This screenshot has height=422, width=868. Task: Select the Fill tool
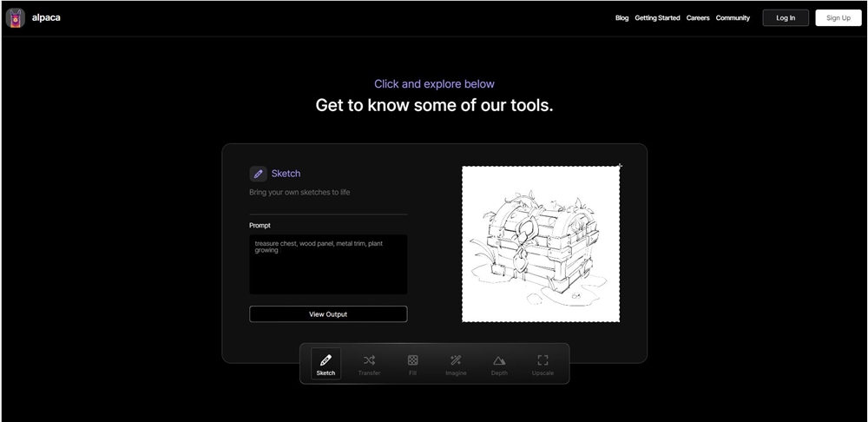412,364
